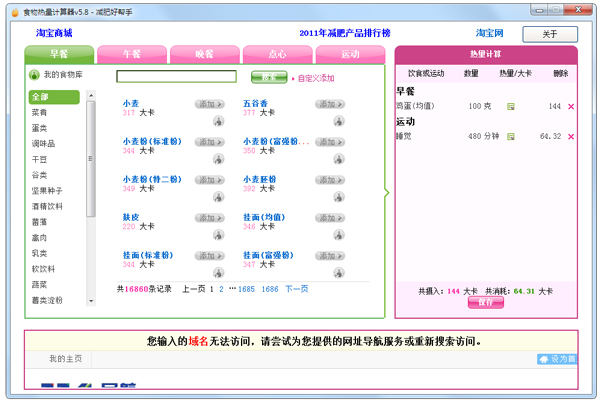Switch to the 午餐 tab
This screenshot has height=401, width=600.
click(x=132, y=53)
